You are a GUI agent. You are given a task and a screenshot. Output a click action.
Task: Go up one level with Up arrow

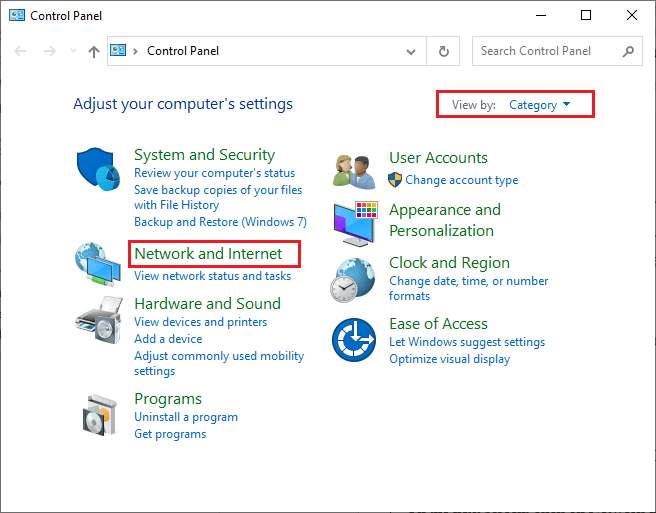pyautogui.click(x=94, y=51)
